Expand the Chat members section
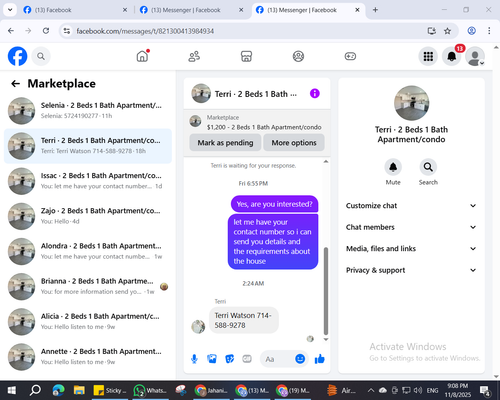Screen dimensions: 500x400 [411, 227]
